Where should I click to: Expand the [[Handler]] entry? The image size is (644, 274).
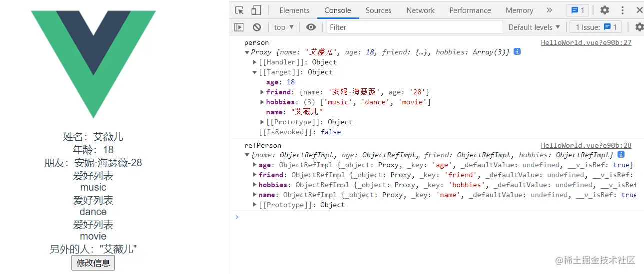click(255, 62)
